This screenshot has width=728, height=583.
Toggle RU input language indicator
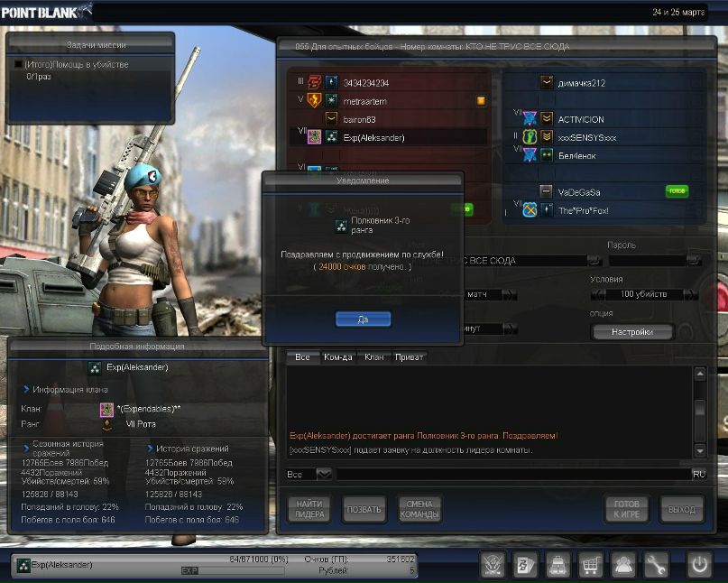699,475
